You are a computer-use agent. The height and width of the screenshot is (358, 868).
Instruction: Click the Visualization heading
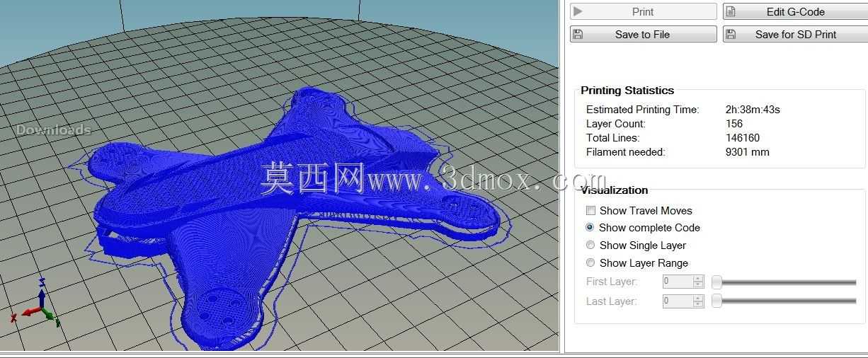[614, 190]
